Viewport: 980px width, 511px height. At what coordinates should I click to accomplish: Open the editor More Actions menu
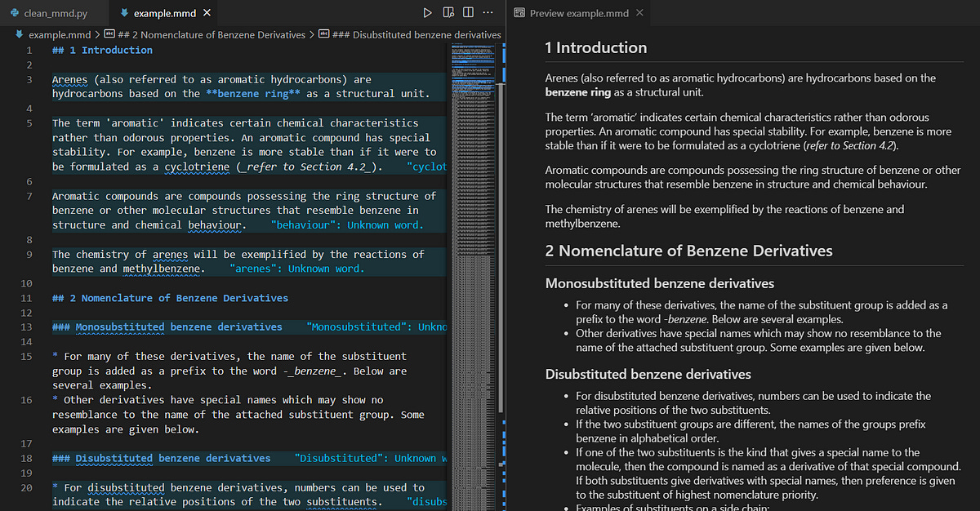(x=488, y=13)
